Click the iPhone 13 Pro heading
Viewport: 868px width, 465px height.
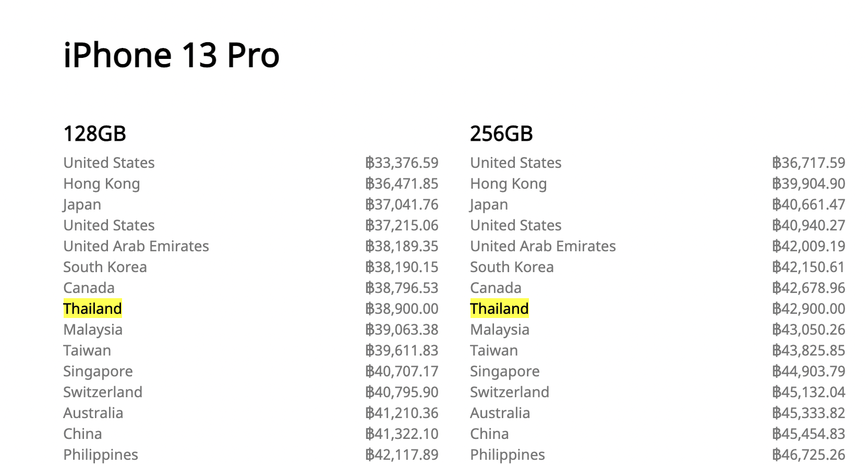171,55
